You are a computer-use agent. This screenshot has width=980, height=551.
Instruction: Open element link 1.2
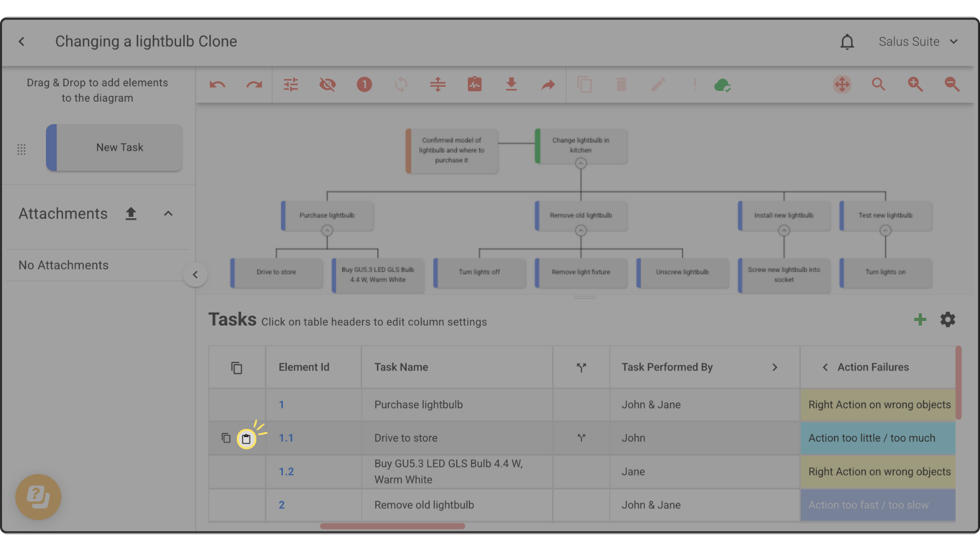(x=286, y=472)
